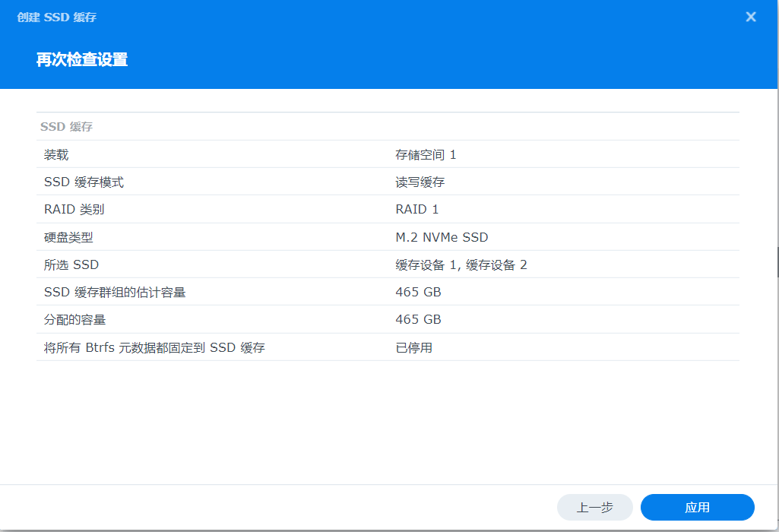
Task: Click the SSD 缓存模式 label
Action: [x=84, y=182]
